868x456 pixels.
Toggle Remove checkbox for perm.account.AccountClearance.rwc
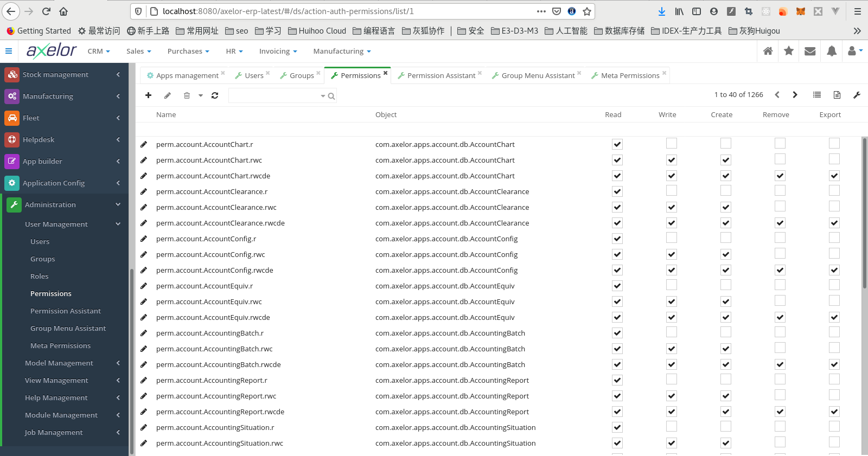[x=780, y=207]
